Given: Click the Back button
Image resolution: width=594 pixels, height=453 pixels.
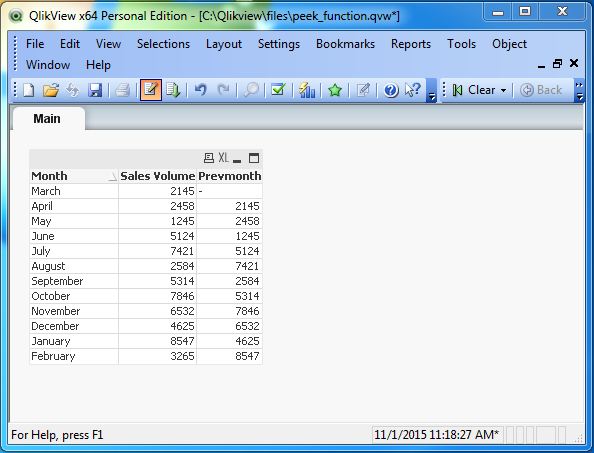Looking at the screenshot, I should 541,90.
